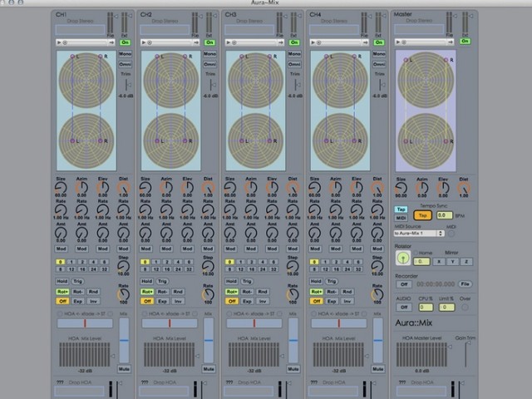Click the CH4 Dist knob
Image resolution: width=532 pixels, height=399 pixels.
tap(378, 190)
